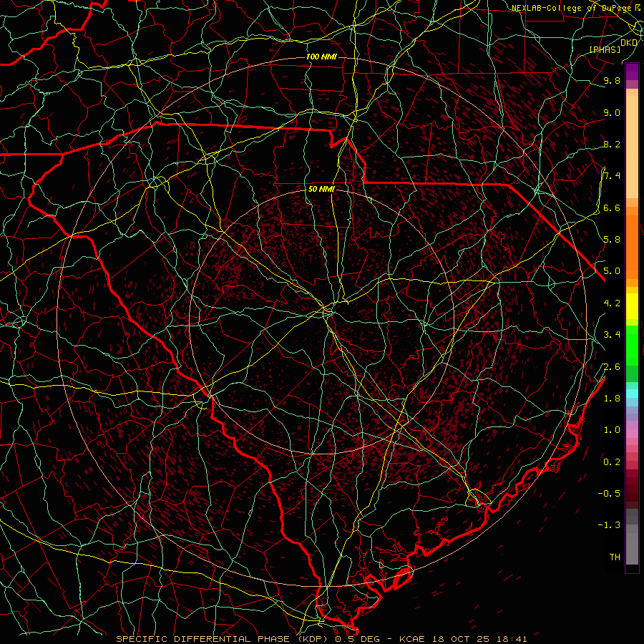
Task: Click the 3.4 scale value
Action: (612, 335)
